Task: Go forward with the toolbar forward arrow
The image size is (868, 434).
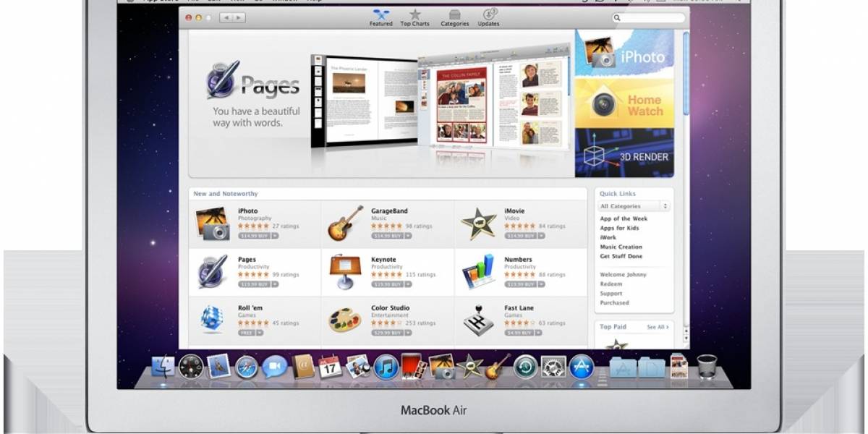Action: coord(239,17)
